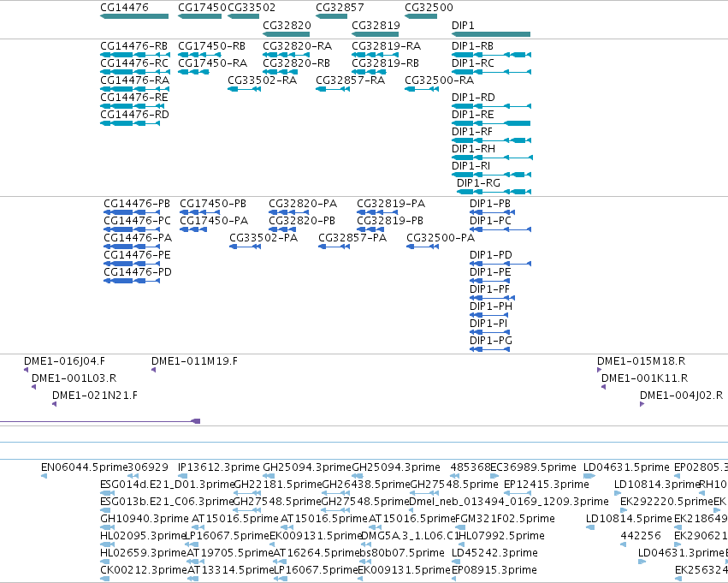Select BAC end DME1-004J02.R

click(682, 396)
